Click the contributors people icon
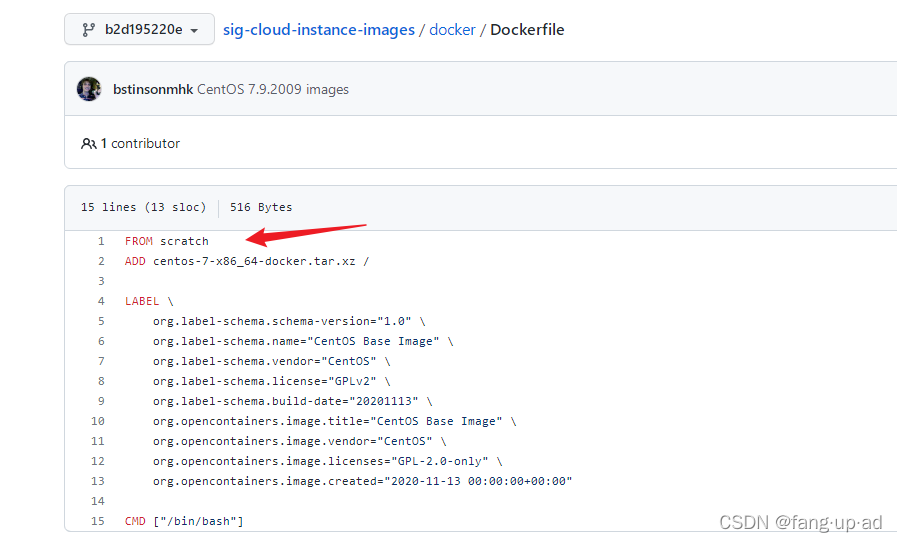Image resolution: width=897 pixels, height=542 pixels. click(x=88, y=144)
